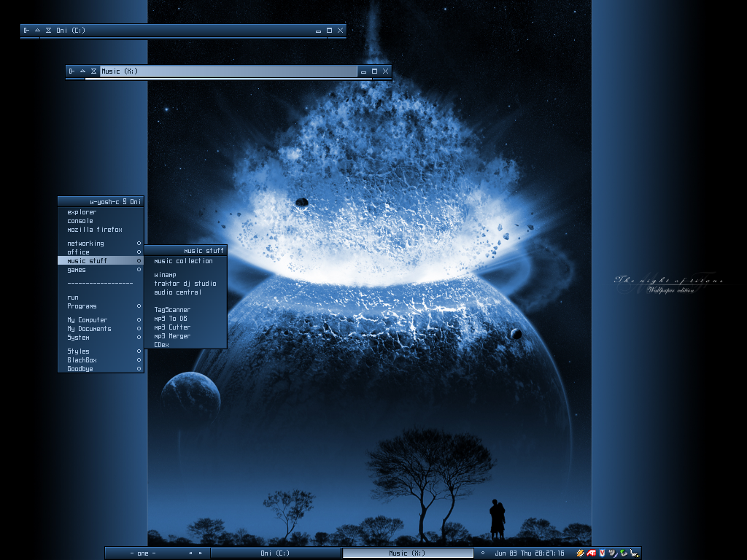Launch explorer from the root menu
The image size is (747, 560).
101,212
